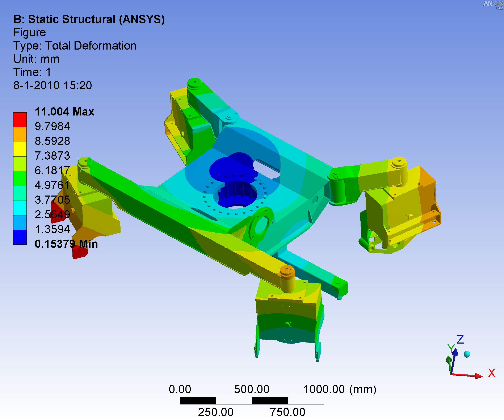The image size is (504, 420).
Task: Click the dark blue legend band
Action: 20,237
